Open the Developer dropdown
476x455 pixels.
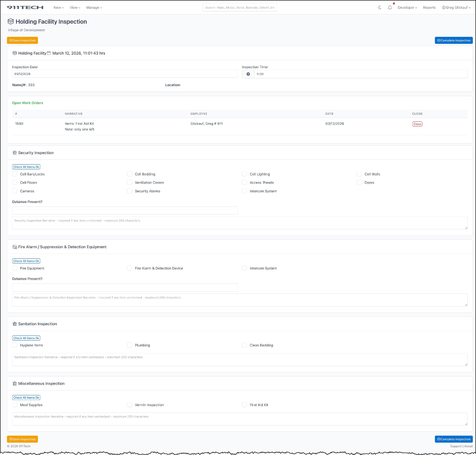[x=407, y=7]
